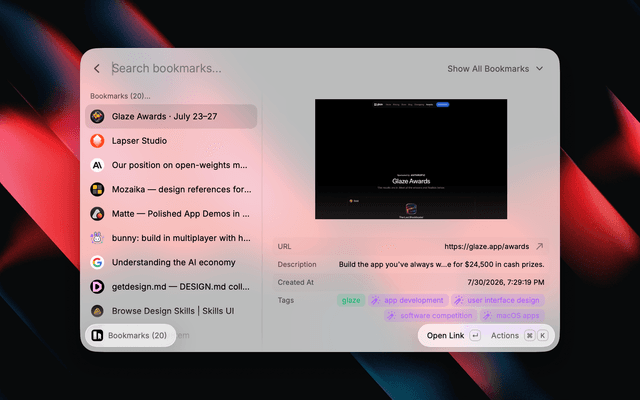Select Browse Design Skills | Skills UI
Screen dimensions: 640x400
[x=171, y=311]
